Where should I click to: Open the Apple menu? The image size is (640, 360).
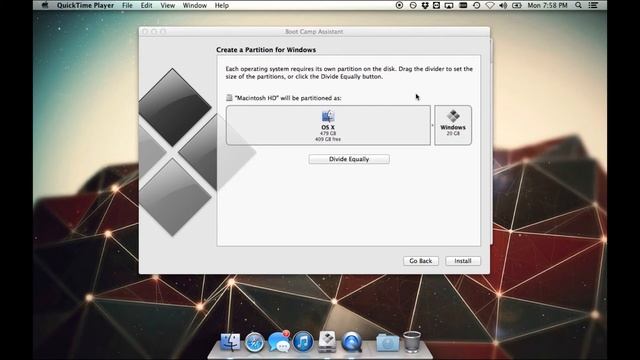click(x=45, y=5)
